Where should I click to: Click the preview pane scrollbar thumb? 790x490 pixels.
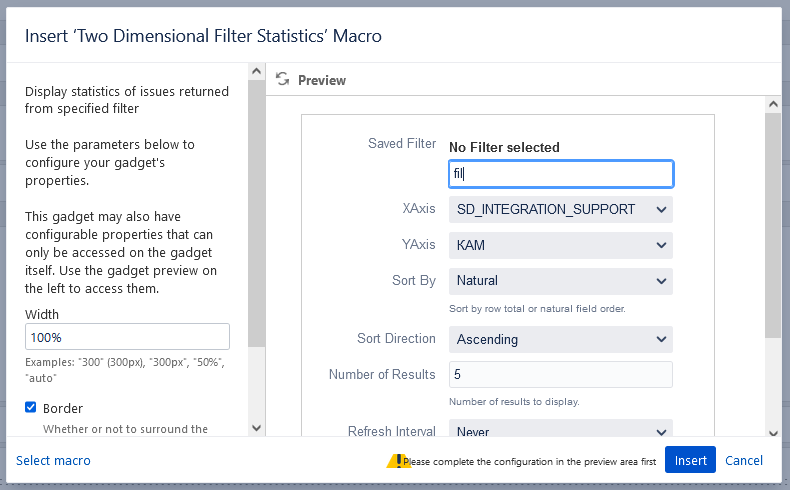[x=773, y=225]
